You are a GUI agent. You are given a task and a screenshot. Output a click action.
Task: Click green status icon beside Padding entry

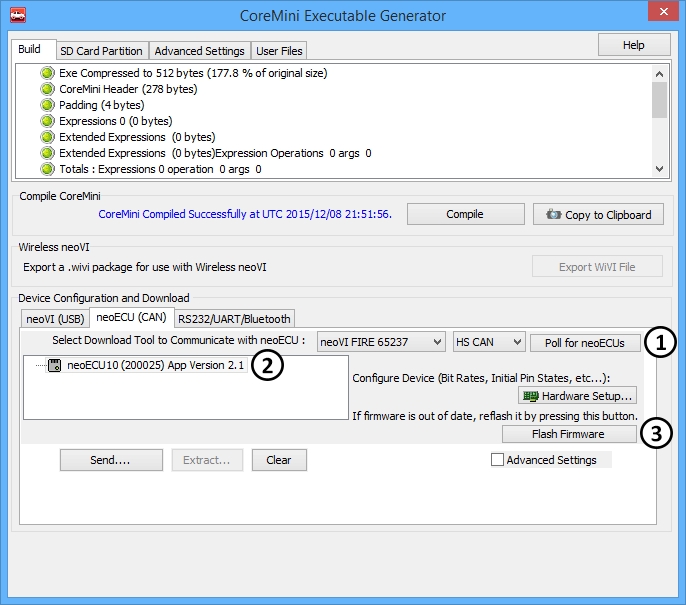pos(47,105)
